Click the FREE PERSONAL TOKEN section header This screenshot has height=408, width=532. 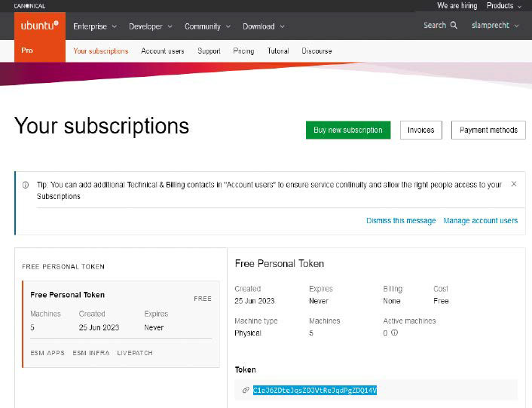tap(63, 267)
